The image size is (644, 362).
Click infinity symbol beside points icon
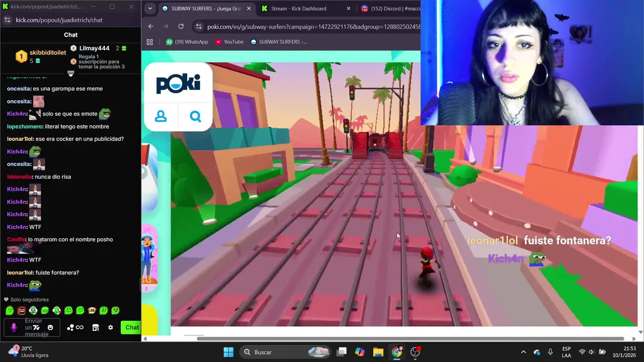79,327
